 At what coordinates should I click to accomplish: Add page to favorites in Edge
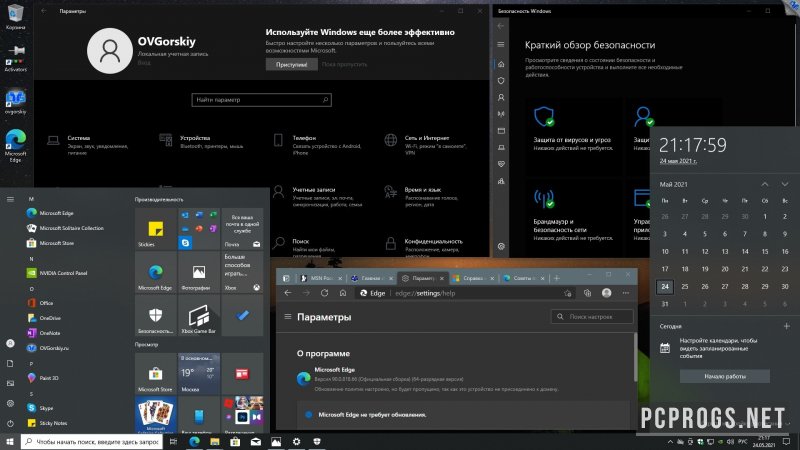point(567,293)
